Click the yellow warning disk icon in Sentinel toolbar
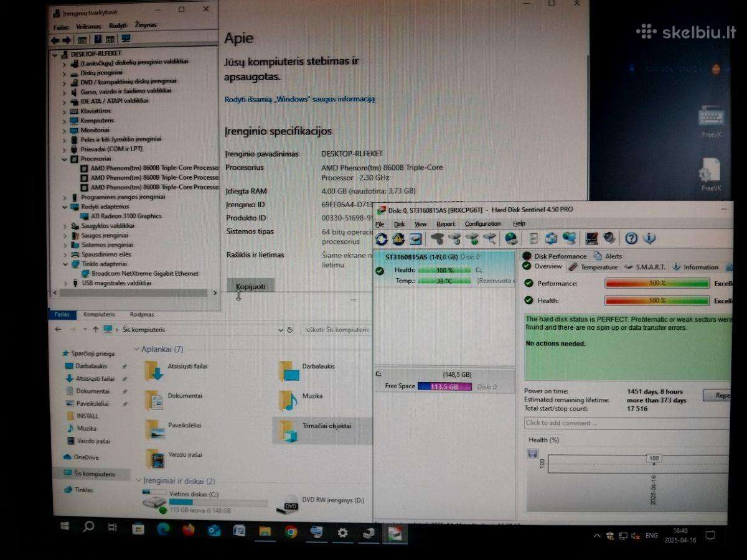This screenshot has height=560, width=747. 398,238
